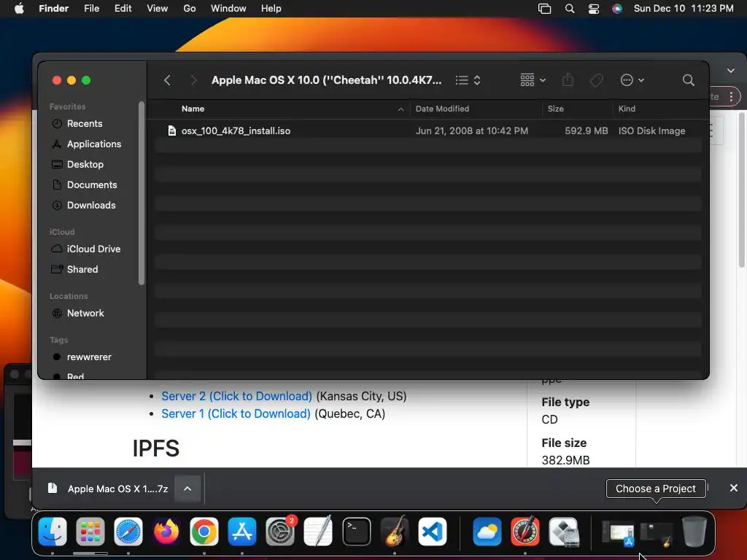This screenshot has height=560, width=747.
Task: Open GarageBand from the Dock
Action: (395, 532)
